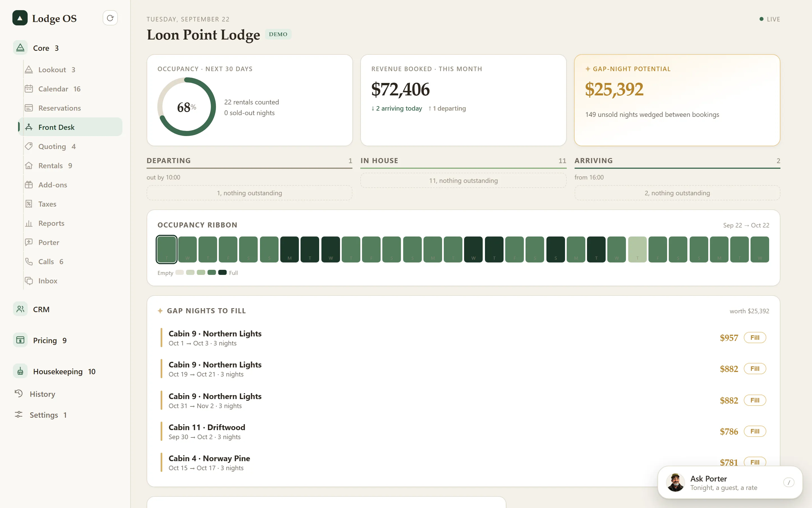Viewport: 812px width, 508px height.
Task: Click the 'Cabin 4 · Norway Pine' row title
Action: (x=209, y=458)
